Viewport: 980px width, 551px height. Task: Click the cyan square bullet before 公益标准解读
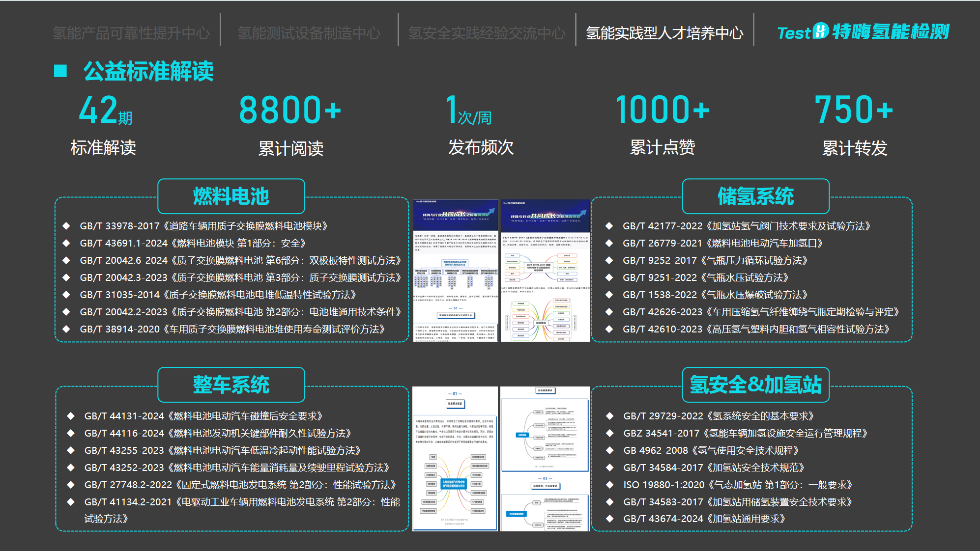coord(60,71)
